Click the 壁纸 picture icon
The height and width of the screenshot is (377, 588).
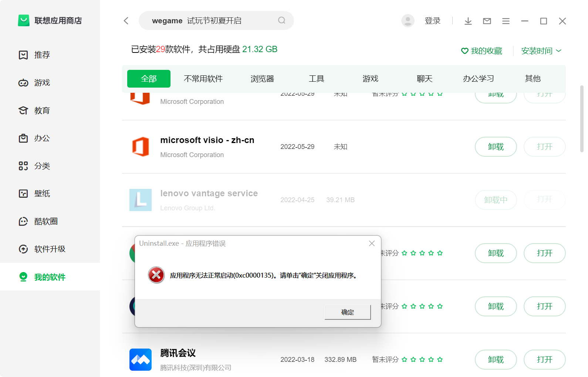pyautogui.click(x=23, y=194)
